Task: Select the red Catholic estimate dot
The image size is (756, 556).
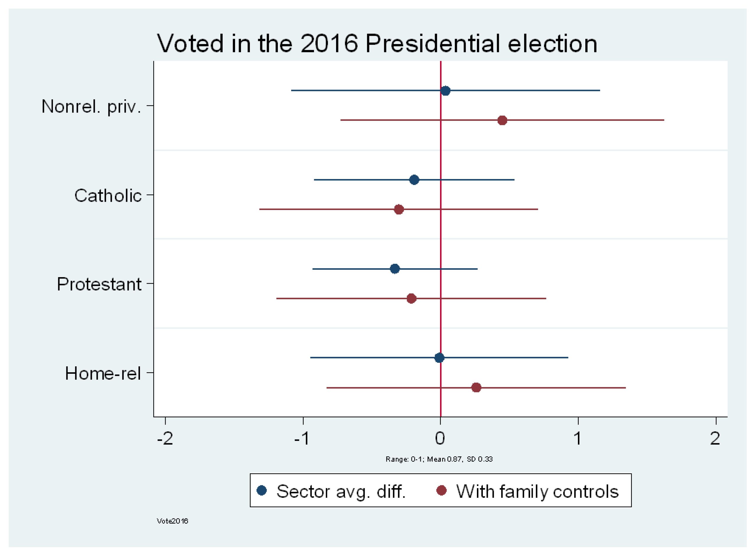Action: pos(399,209)
